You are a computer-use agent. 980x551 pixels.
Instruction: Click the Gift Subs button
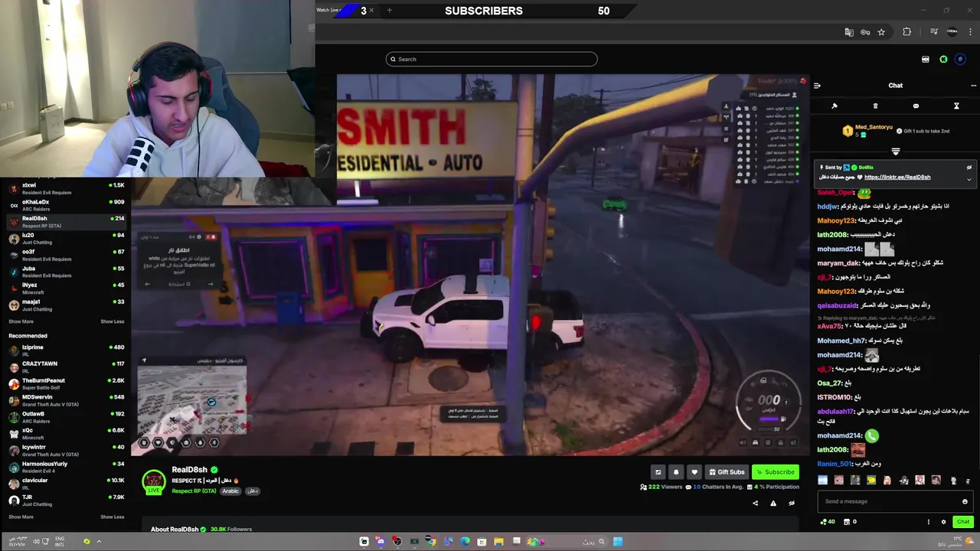coord(727,472)
